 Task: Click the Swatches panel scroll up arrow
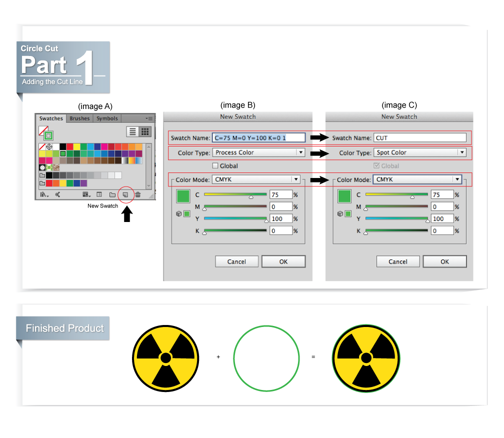point(148,146)
